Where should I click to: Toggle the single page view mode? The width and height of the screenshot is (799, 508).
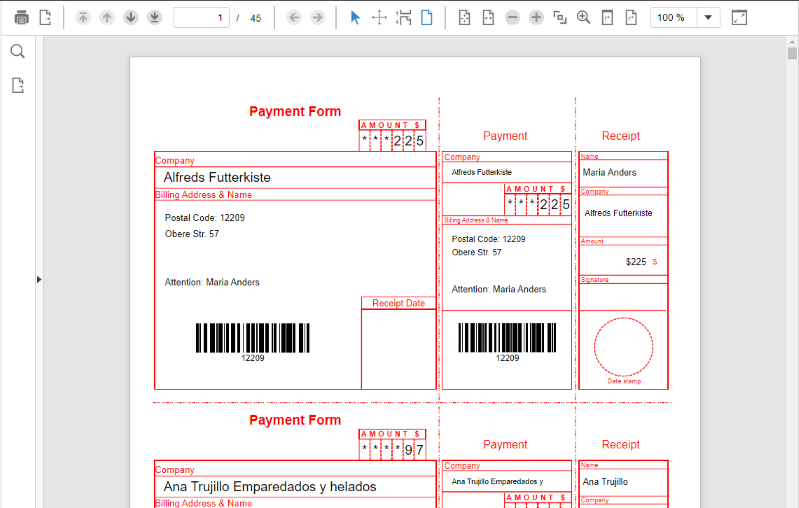click(x=427, y=18)
